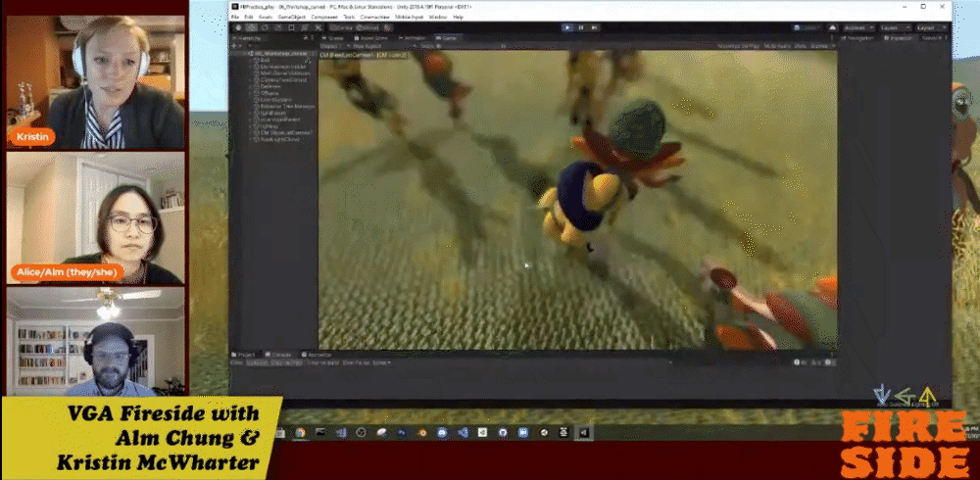Image resolution: width=980 pixels, height=480 pixels.
Task: Open the GameObject menu
Action: [292, 17]
